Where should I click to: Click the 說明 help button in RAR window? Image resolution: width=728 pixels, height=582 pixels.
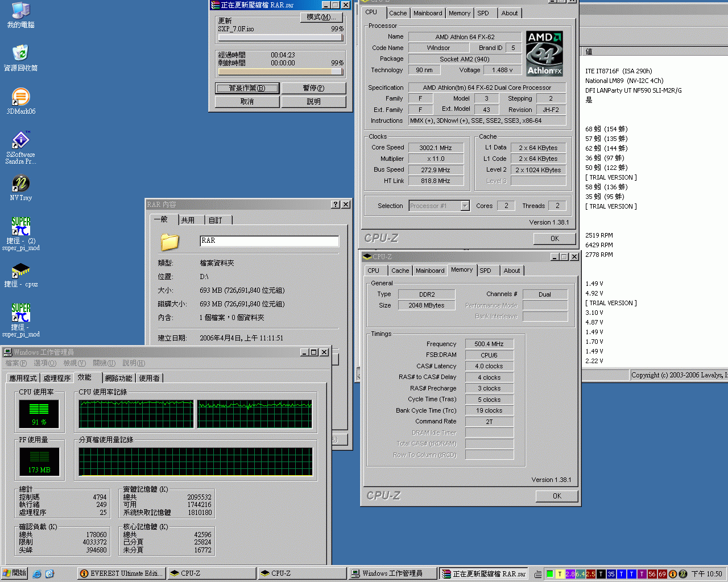pos(313,102)
